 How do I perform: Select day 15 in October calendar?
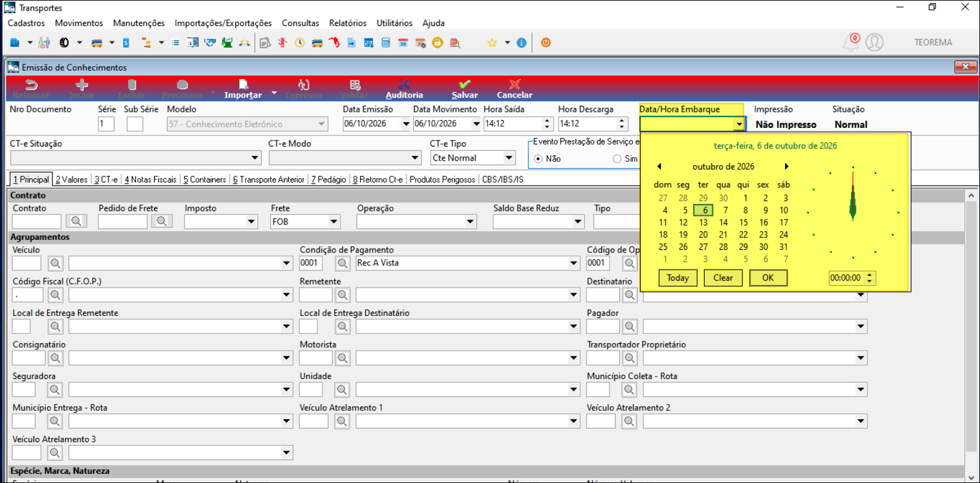click(744, 223)
